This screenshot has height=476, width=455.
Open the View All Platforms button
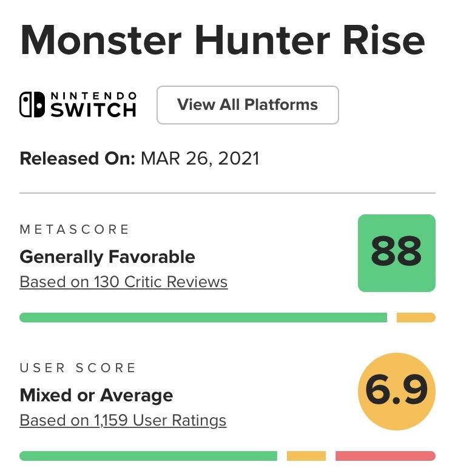248,105
